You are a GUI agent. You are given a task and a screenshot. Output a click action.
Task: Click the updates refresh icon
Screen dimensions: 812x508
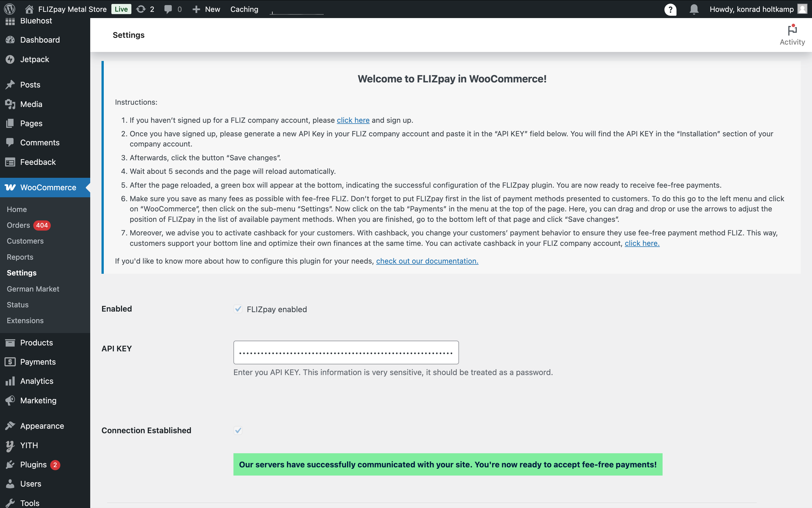click(x=141, y=9)
